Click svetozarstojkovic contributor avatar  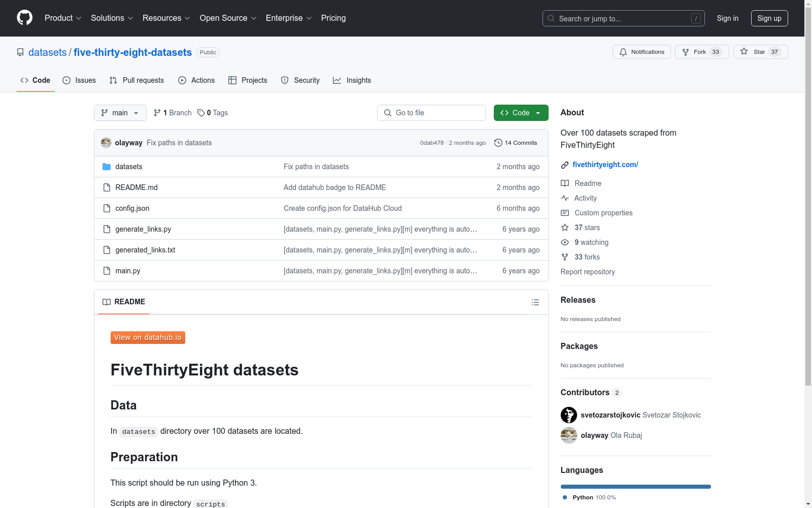point(569,415)
